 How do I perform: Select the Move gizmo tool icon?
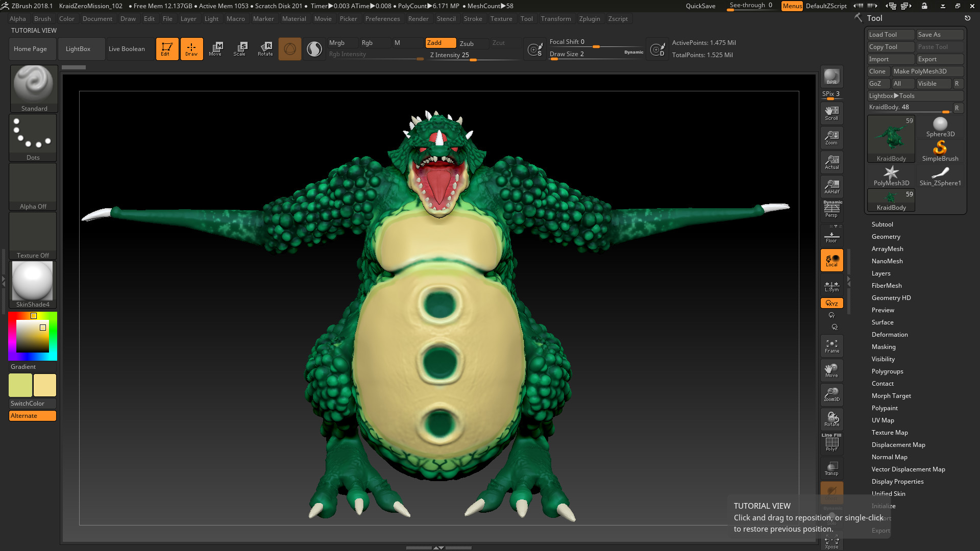pyautogui.click(x=215, y=49)
